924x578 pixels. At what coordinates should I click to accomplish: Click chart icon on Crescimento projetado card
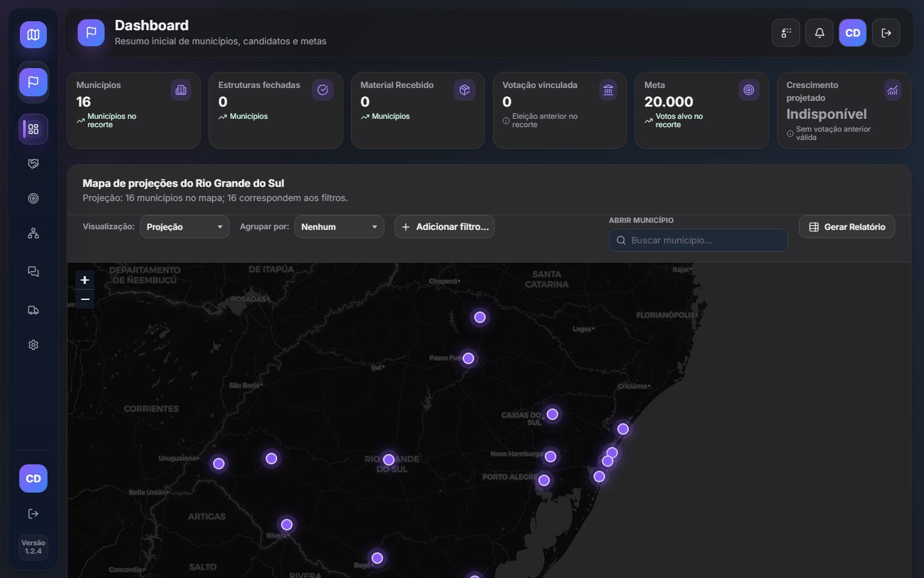tap(893, 90)
